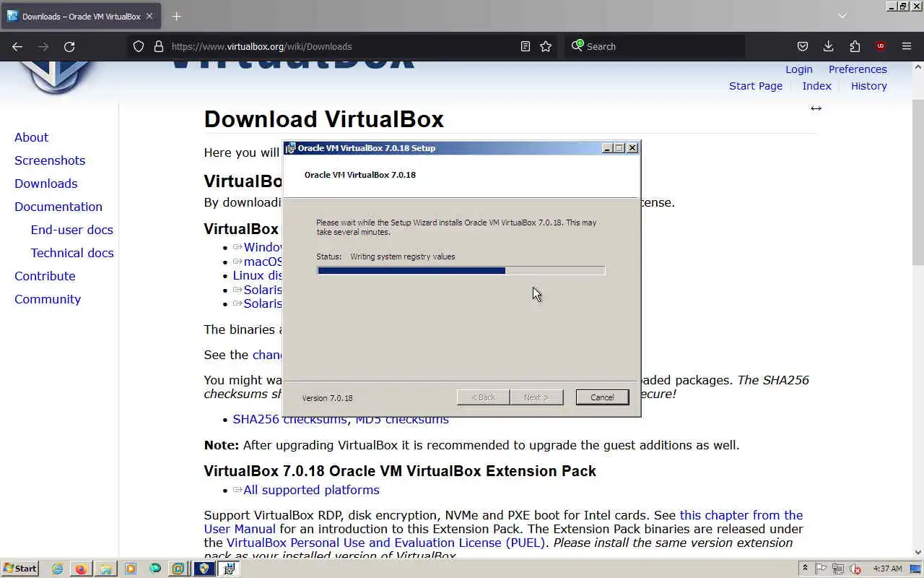Open the SHA256 checksums link
This screenshot has width=924, height=578.
pyautogui.click(x=290, y=419)
